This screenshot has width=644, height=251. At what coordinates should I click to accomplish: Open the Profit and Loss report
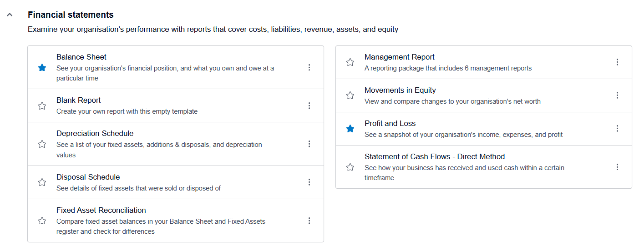(x=390, y=124)
